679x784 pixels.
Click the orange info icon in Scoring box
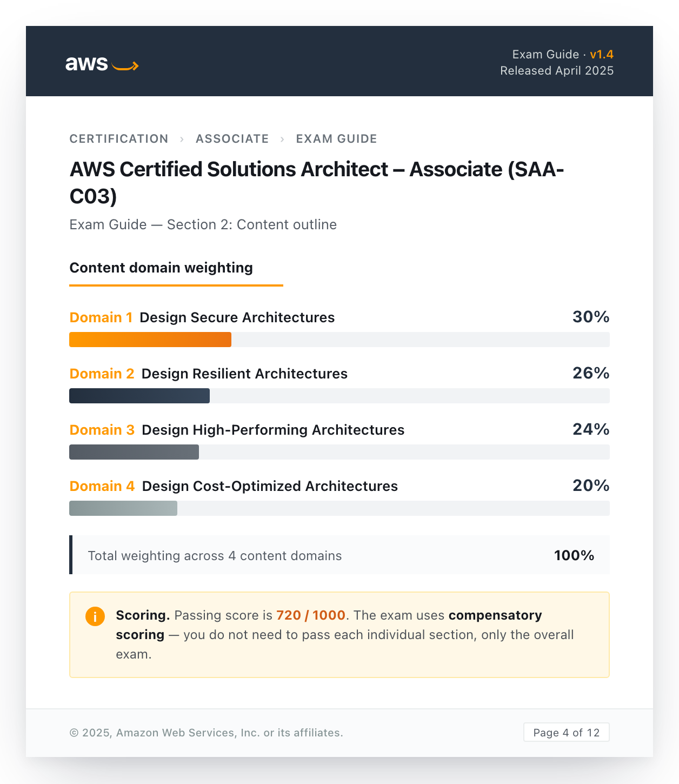pos(95,616)
